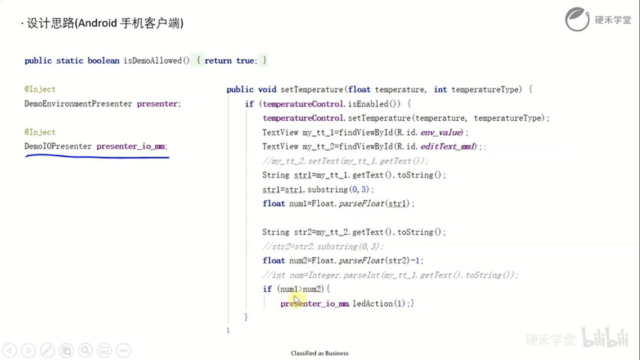Toggle subtitles display icon
640x360 pixels.
pos(104,350)
